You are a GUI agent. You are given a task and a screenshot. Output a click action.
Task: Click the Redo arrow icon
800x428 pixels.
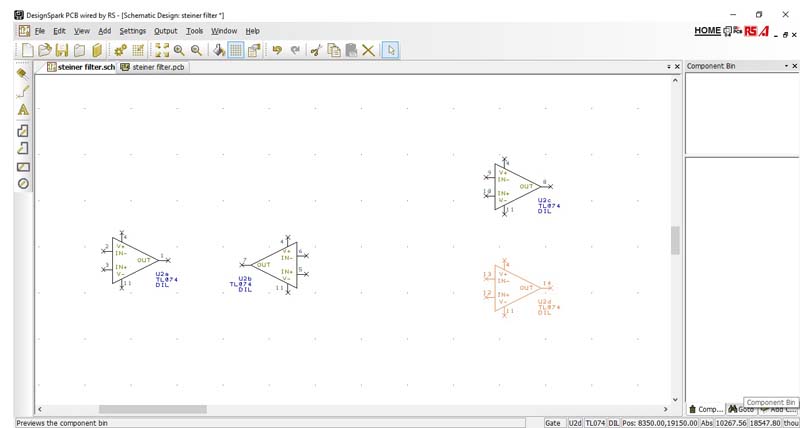click(295, 50)
